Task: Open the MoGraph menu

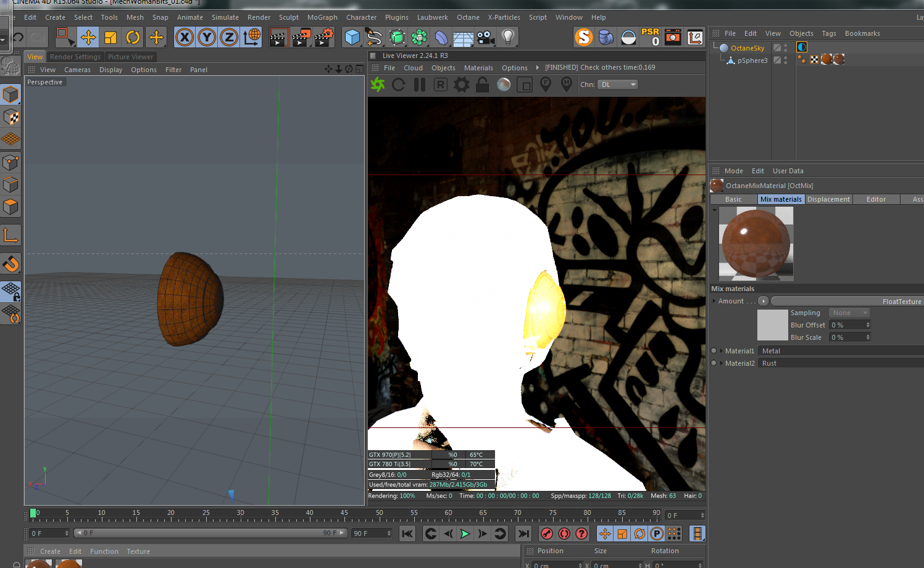Action: pos(322,17)
